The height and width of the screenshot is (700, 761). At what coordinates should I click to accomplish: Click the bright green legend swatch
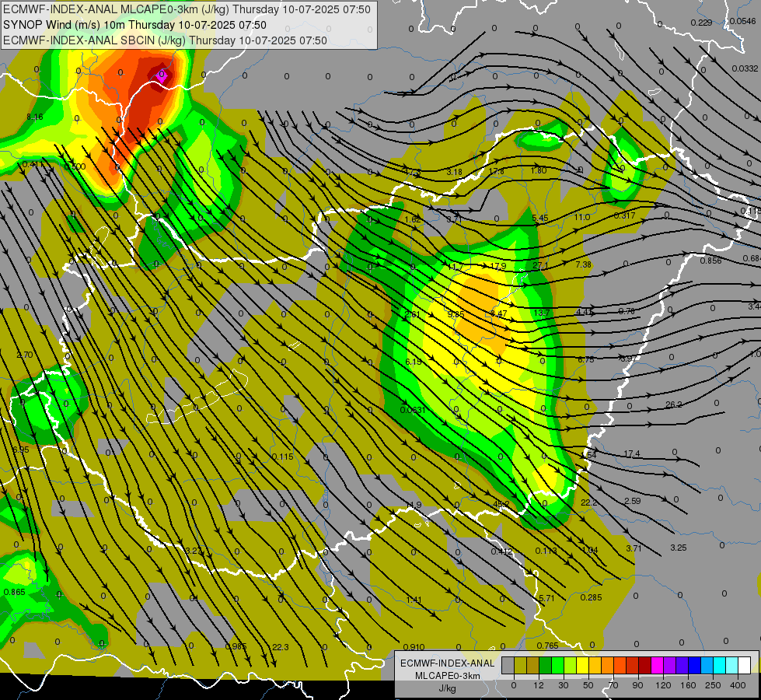click(558, 666)
